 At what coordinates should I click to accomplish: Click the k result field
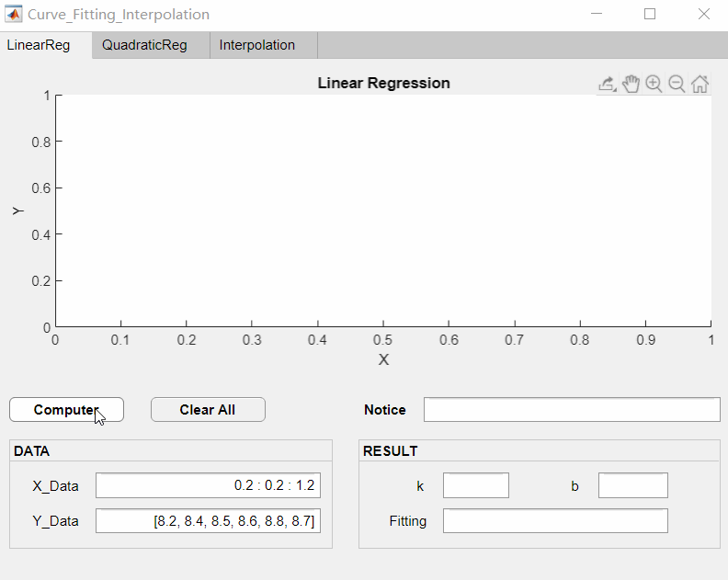pos(476,485)
